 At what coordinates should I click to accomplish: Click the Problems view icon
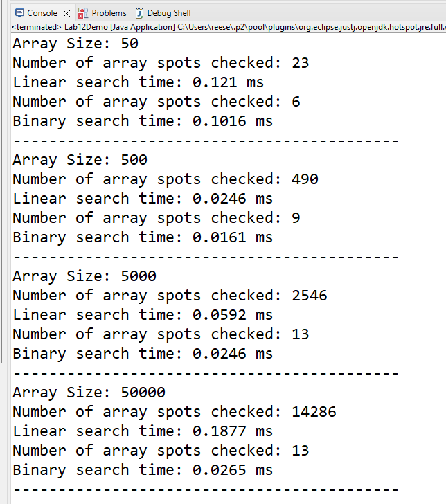point(84,13)
